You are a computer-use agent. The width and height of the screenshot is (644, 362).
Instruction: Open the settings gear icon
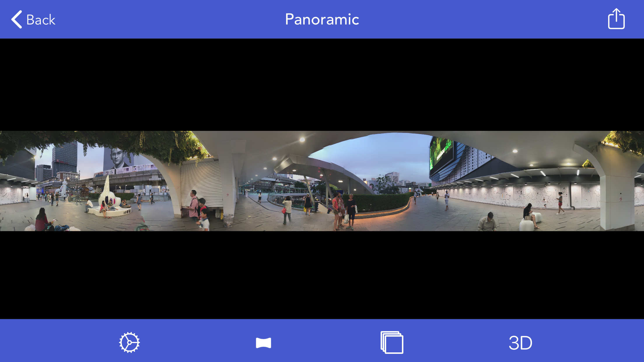pyautogui.click(x=129, y=342)
